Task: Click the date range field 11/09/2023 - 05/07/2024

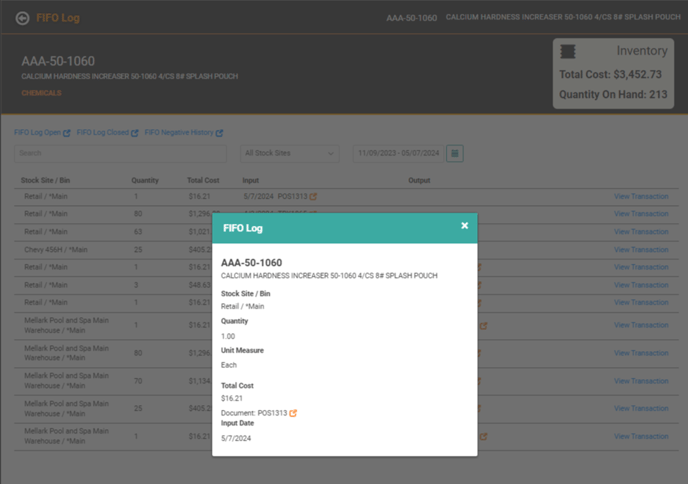Action: click(398, 153)
